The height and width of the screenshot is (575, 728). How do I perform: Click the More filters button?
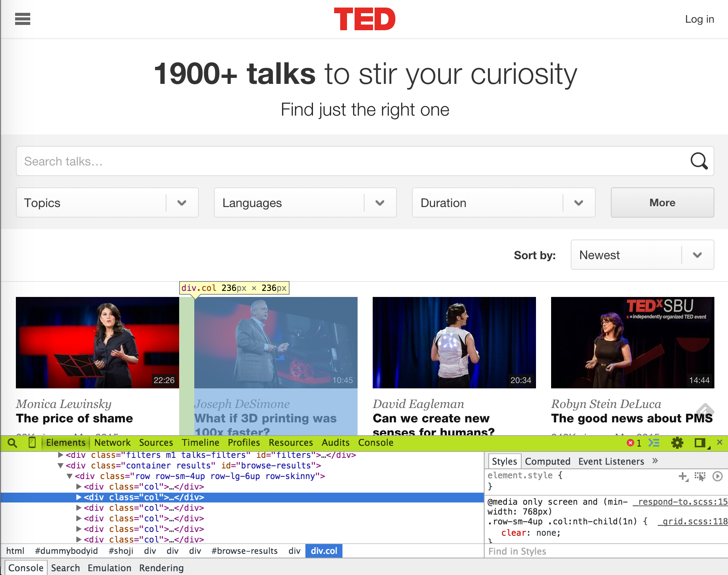coord(662,202)
